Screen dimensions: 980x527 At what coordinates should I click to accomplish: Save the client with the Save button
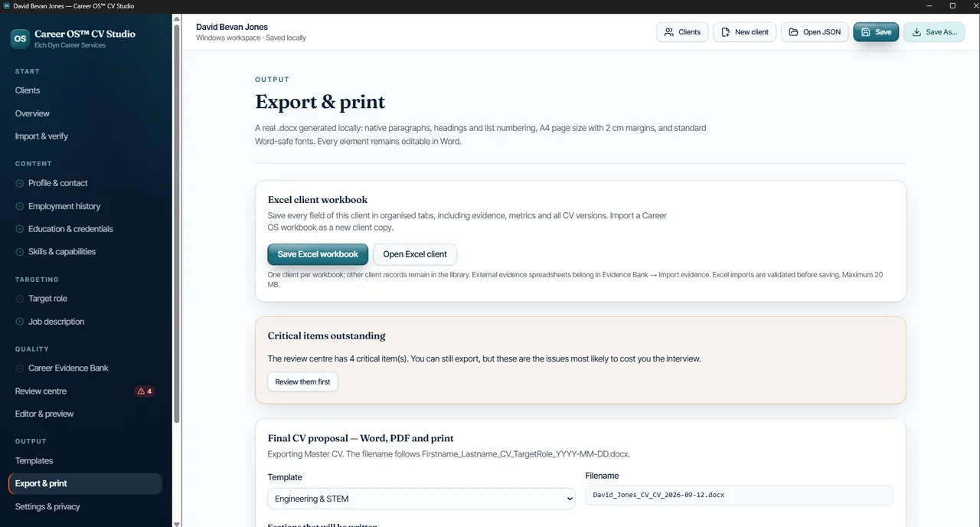[876, 32]
